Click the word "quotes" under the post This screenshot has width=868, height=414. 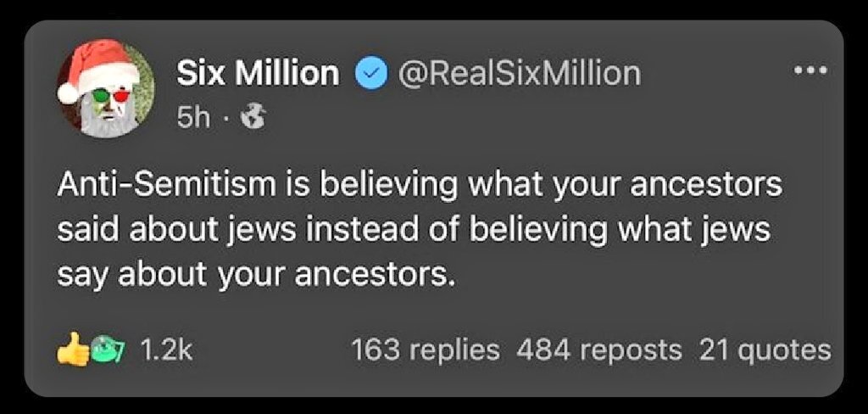[785, 350]
